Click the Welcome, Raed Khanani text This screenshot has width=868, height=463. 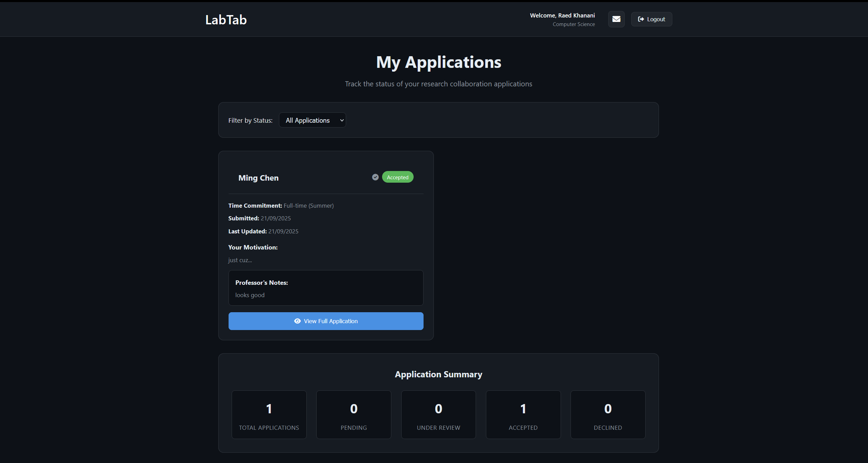point(562,15)
